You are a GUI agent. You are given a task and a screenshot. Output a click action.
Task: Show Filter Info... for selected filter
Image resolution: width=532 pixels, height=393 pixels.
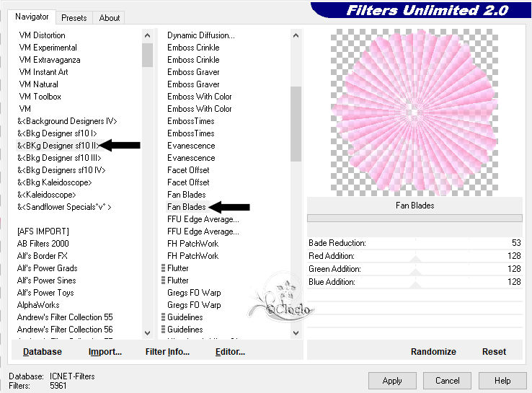point(167,352)
